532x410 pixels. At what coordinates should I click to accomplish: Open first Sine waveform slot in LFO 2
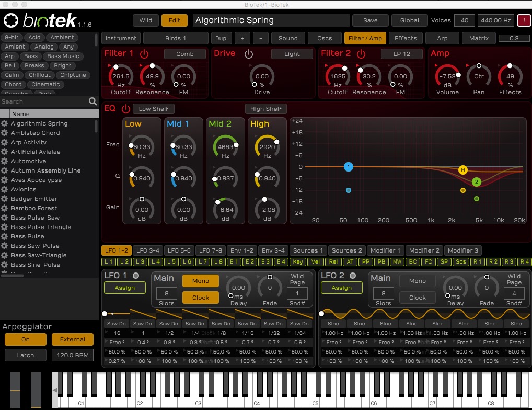point(333,324)
